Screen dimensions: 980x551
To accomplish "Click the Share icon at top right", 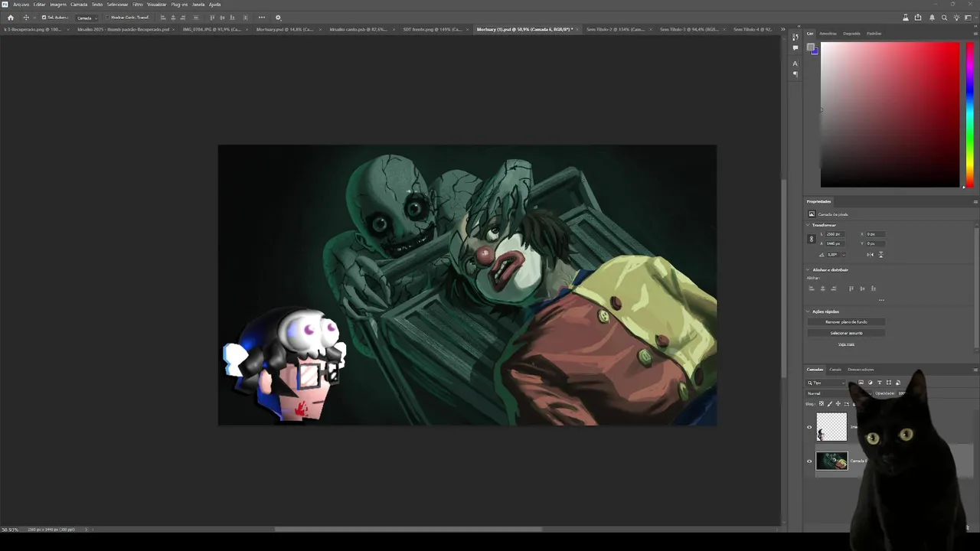I will pos(918,18).
